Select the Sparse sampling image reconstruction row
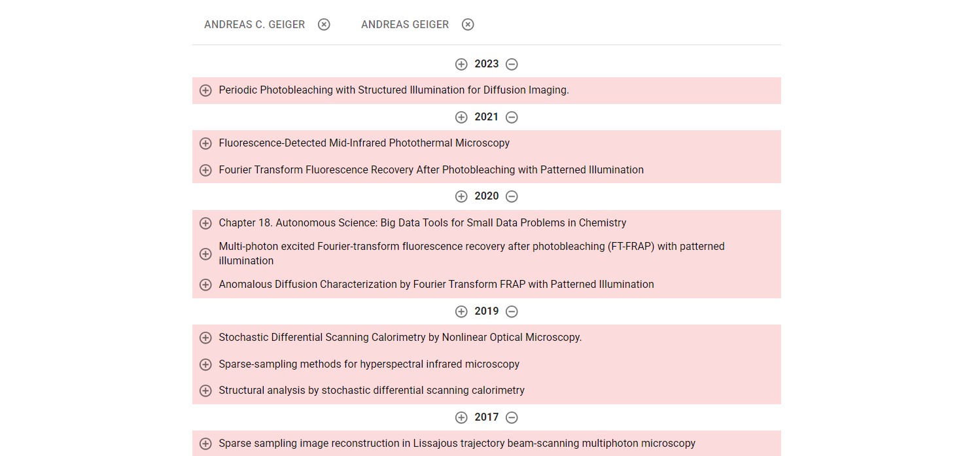The height and width of the screenshot is (456, 980). (x=457, y=444)
